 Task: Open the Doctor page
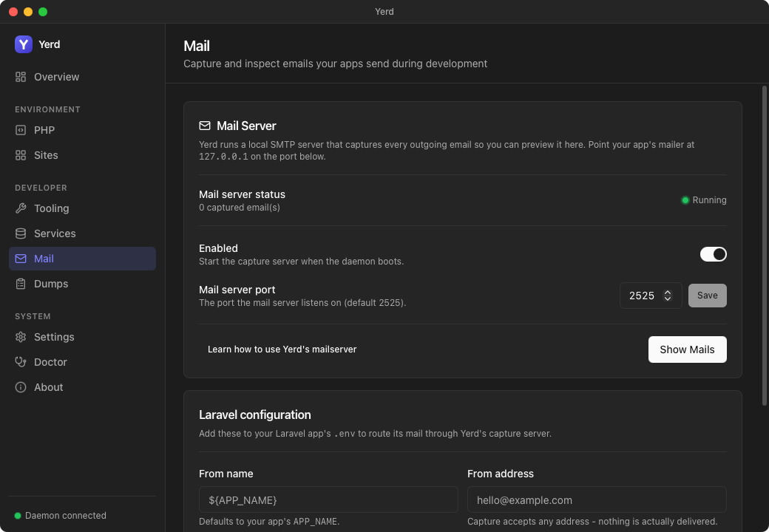click(82, 362)
